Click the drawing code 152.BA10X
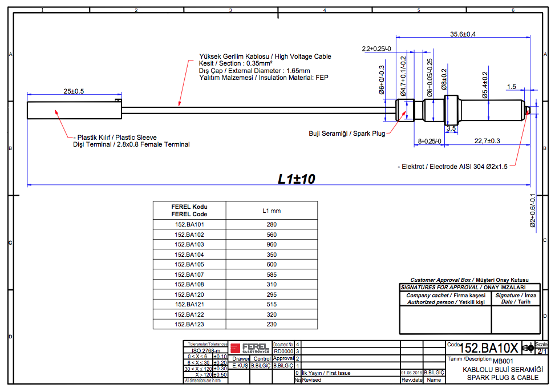The height and width of the screenshot is (392, 555). 489,348
